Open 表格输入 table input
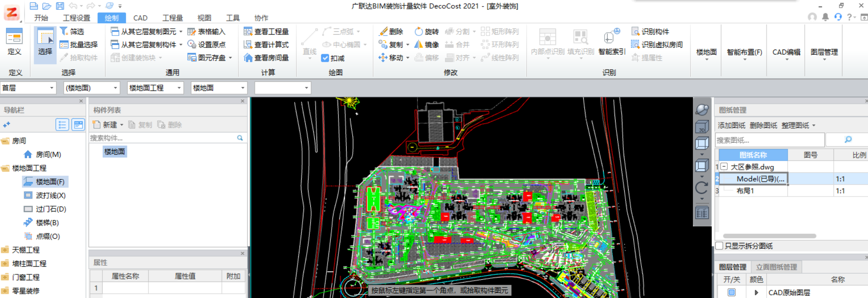The width and height of the screenshot is (868, 298). click(207, 31)
